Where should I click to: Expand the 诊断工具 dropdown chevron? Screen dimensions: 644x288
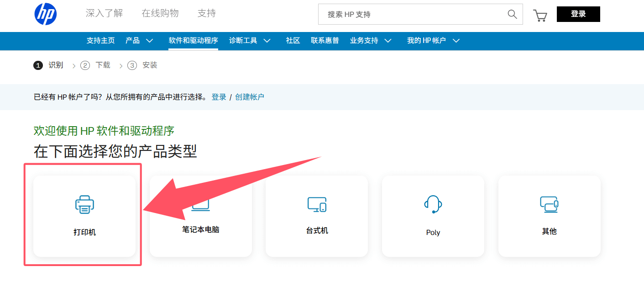click(x=267, y=41)
